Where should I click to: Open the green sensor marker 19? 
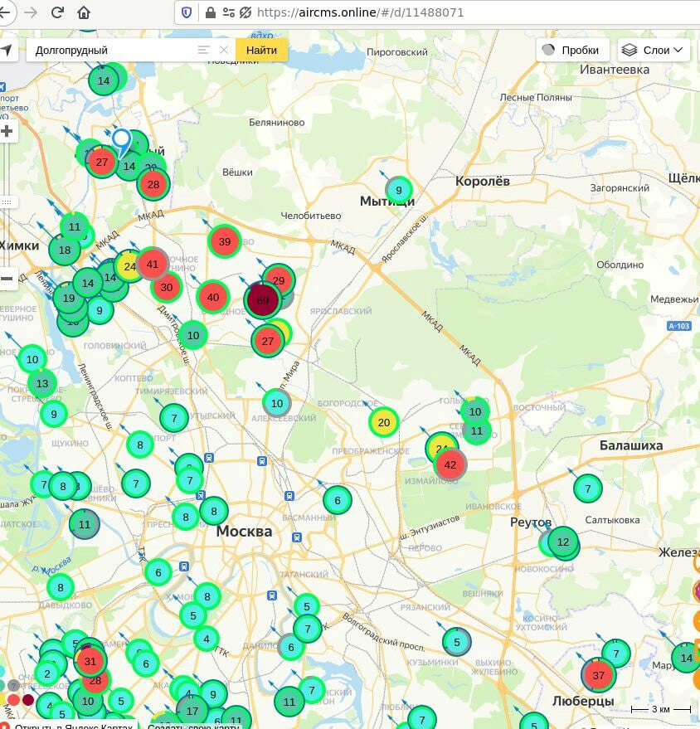pyautogui.click(x=69, y=299)
